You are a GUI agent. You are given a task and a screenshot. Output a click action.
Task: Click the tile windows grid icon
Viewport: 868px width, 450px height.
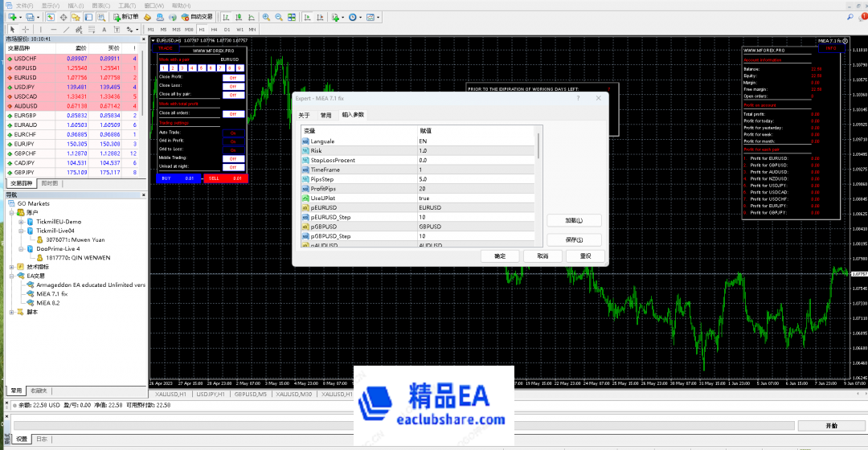click(x=290, y=17)
